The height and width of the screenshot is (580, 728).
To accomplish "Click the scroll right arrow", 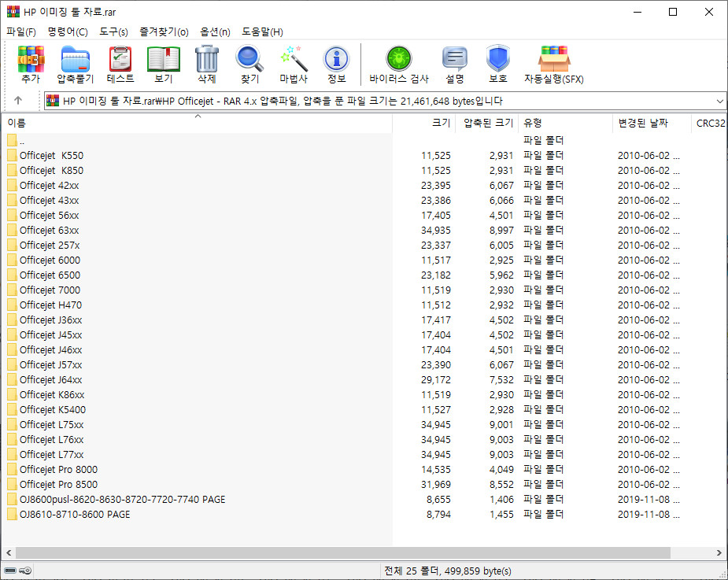I will (x=719, y=552).
